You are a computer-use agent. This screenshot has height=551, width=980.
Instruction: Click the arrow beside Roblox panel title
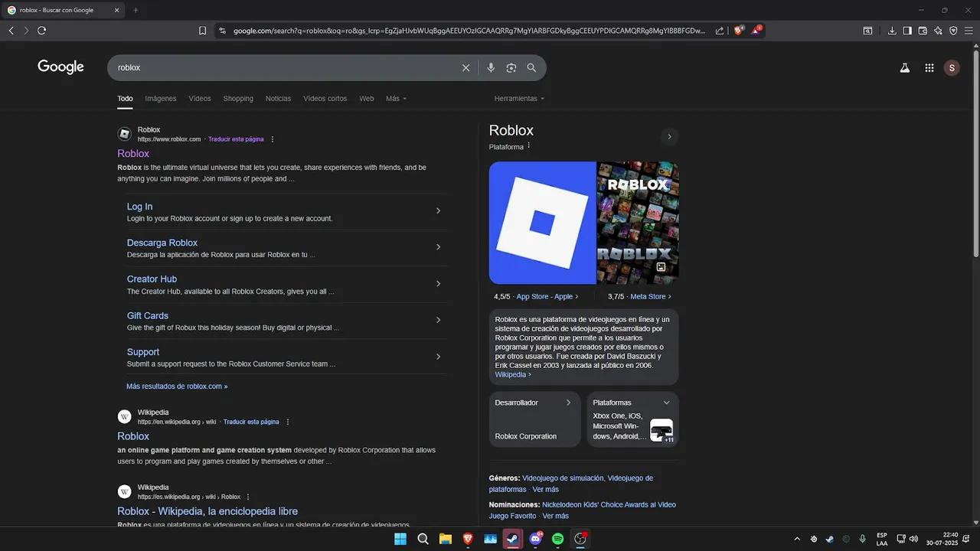point(669,137)
